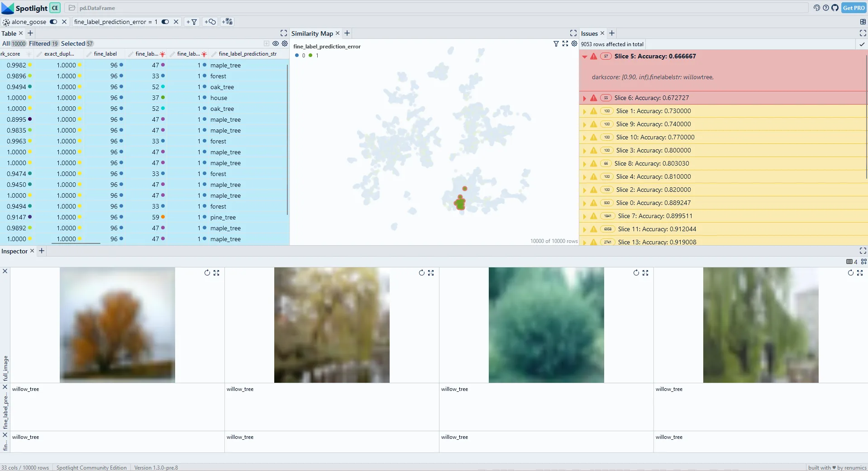Open the dataset folder browse icon

coord(72,8)
